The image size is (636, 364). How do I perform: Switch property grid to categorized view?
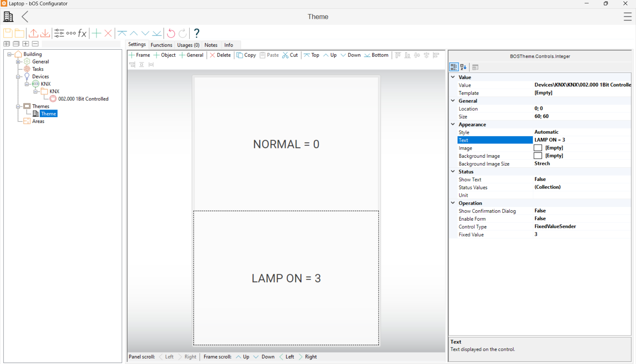[453, 67]
